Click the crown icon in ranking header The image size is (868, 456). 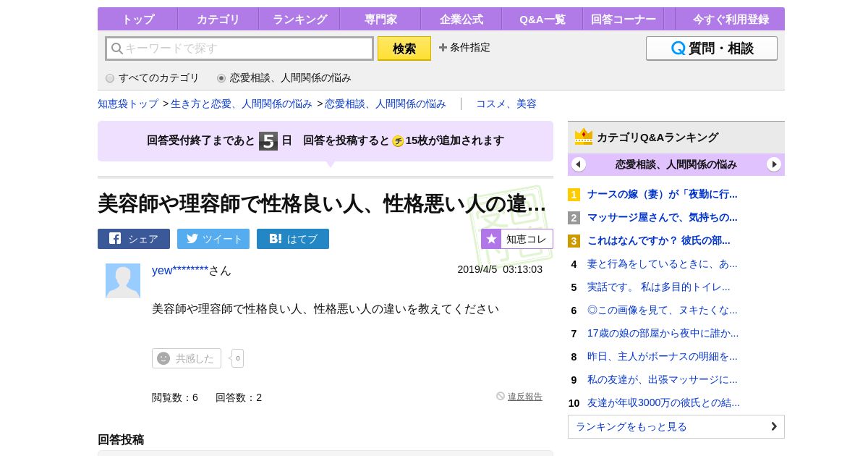(x=583, y=137)
